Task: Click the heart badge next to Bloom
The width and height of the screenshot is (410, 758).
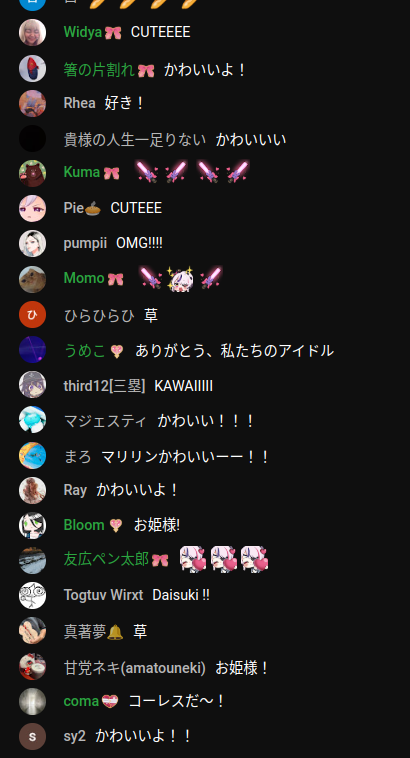Action: pyautogui.click(x=115, y=525)
